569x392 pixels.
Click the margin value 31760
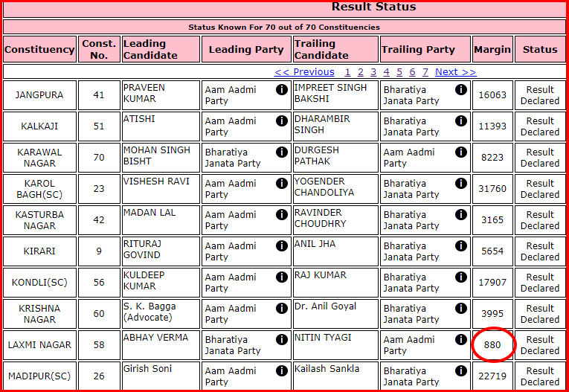pyautogui.click(x=492, y=189)
